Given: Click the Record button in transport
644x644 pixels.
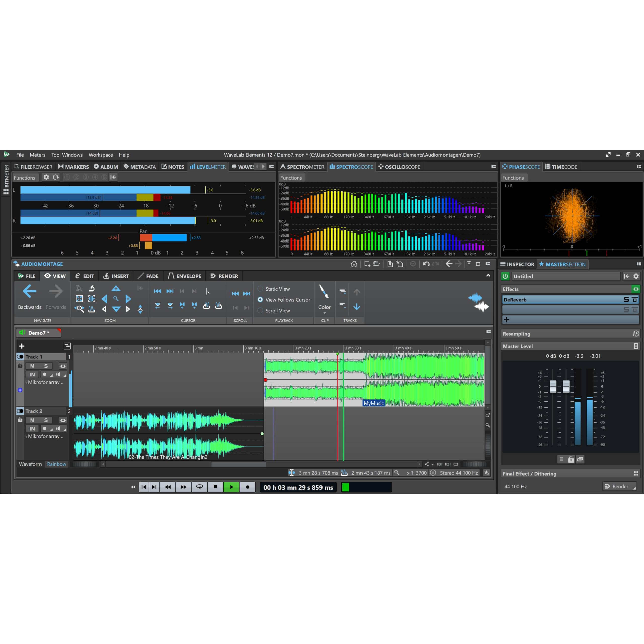Looking at the screenshot, I should click(247, 487).
